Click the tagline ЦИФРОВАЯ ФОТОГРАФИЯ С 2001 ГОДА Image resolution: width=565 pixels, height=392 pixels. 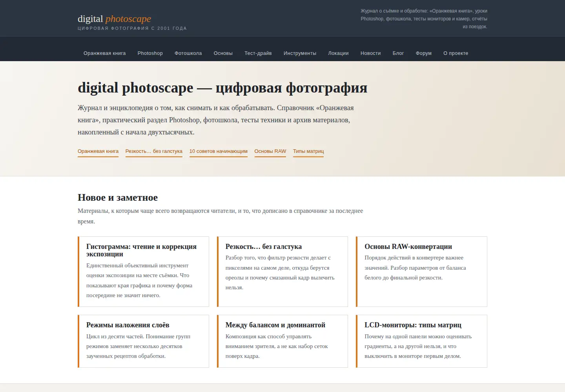[132, 28]
